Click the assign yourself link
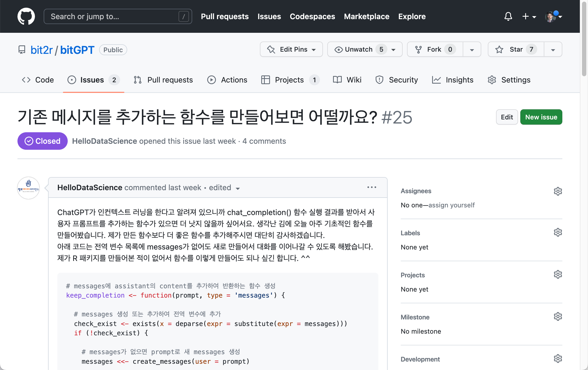Image resolution: width=588 pixels, height=370 pixels. pos(452,205)
